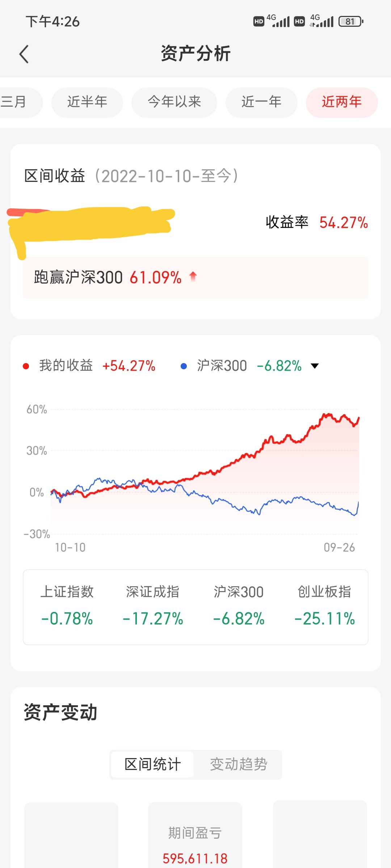Tap the 跑赢沪深300 banner

point(195,277)
